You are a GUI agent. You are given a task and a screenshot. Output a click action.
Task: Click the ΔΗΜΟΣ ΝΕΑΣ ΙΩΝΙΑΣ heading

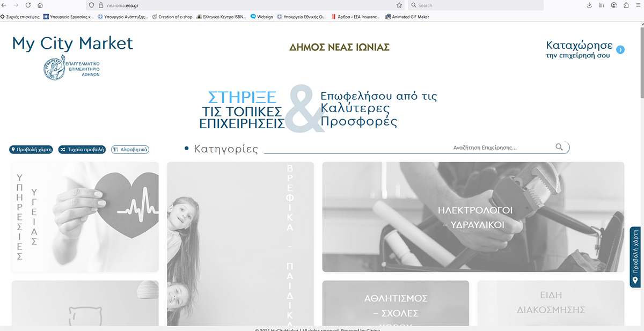pyautogui.click(x=339, y=47)
